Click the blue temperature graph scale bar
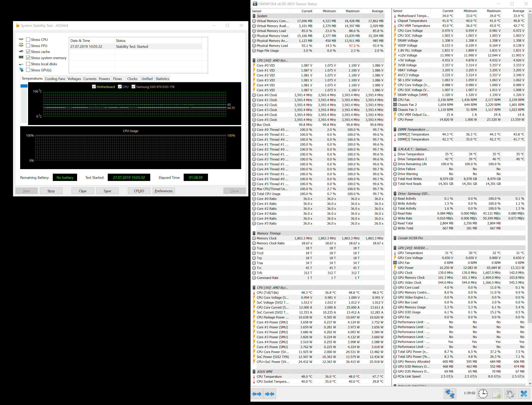The image size is (532, 405). (24, 86)
